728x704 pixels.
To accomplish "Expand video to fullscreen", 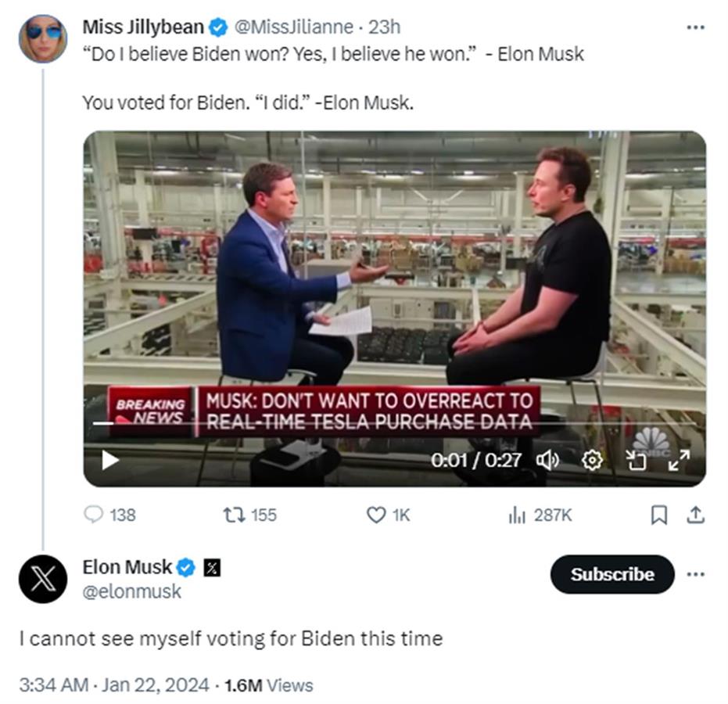I will (x=679, y=460).
